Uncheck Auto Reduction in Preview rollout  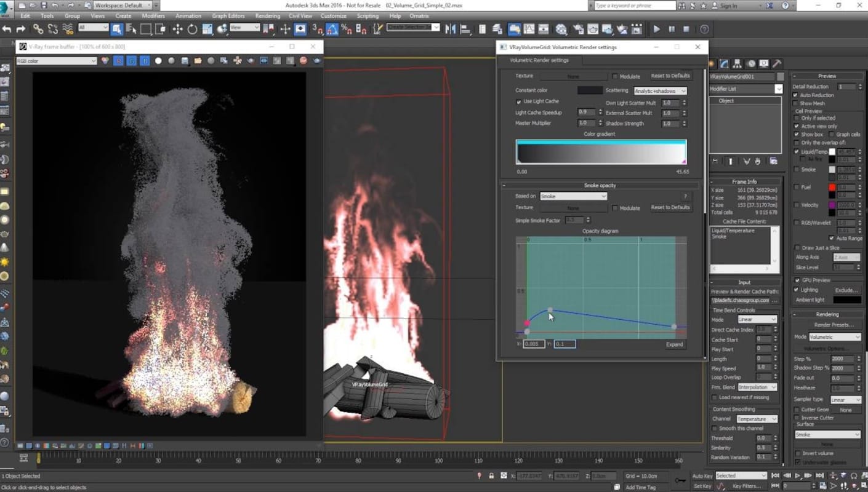tap(796, 95)
